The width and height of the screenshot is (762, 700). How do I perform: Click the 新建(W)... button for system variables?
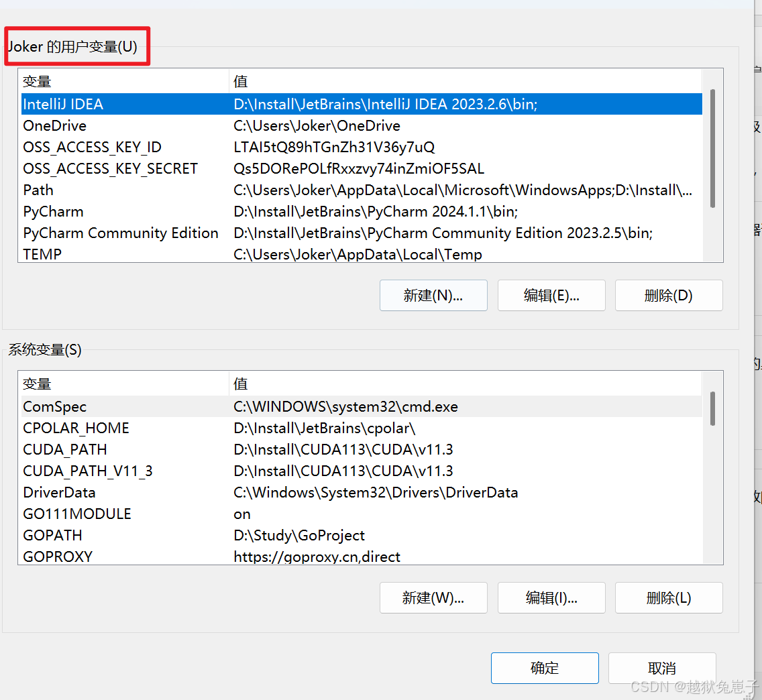point(433,597)
